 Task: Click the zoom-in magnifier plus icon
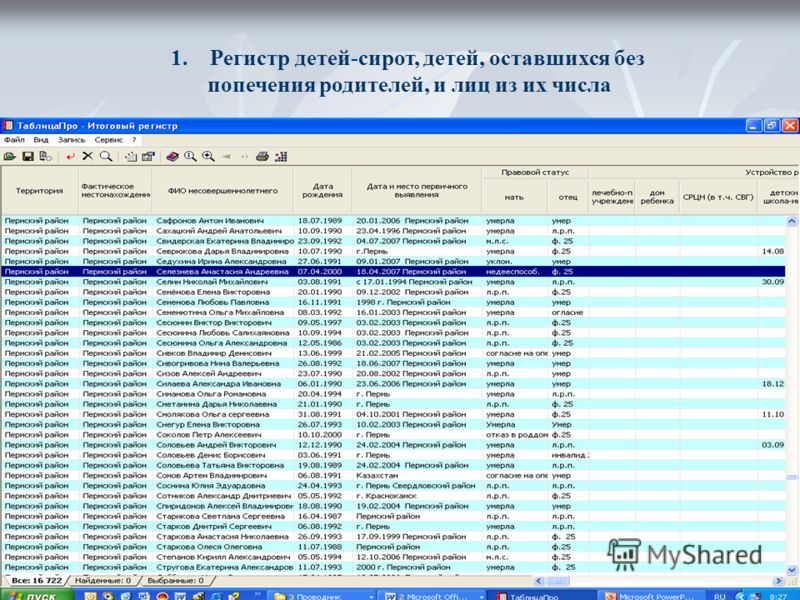[208, 156]
